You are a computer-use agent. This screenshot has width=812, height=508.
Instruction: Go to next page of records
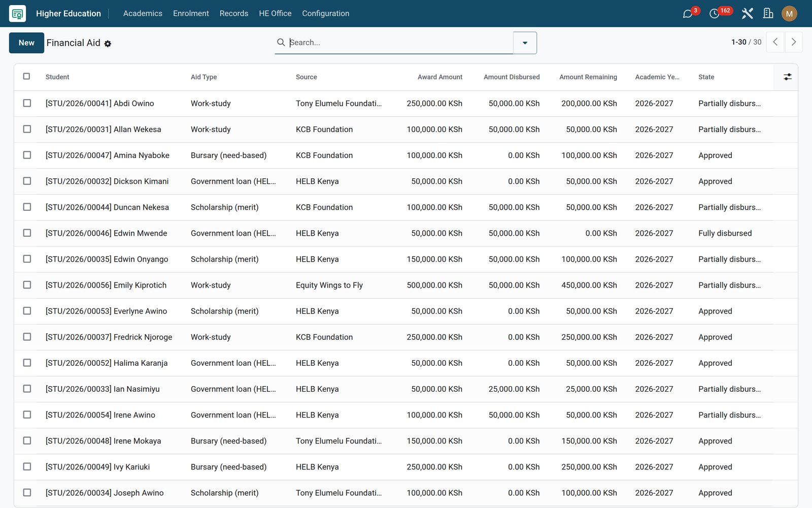(794, 42)
